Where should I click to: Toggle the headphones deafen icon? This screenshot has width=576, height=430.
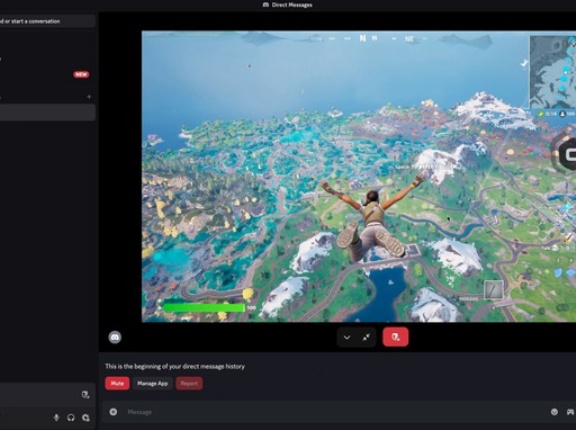(71, 418)
